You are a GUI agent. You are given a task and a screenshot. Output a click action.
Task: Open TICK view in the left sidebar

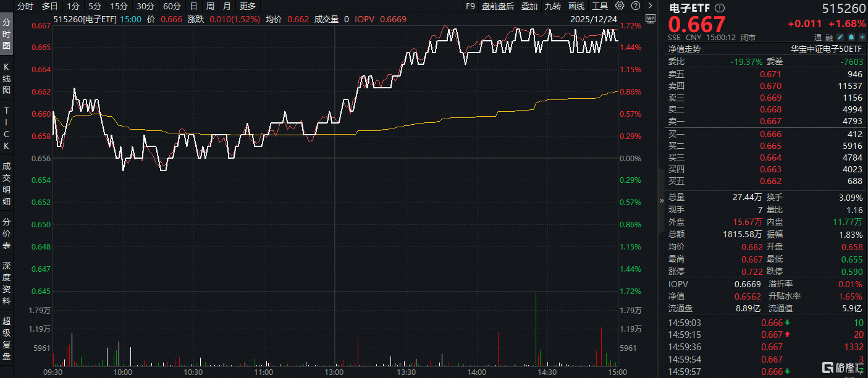click(x=7, y=127)
